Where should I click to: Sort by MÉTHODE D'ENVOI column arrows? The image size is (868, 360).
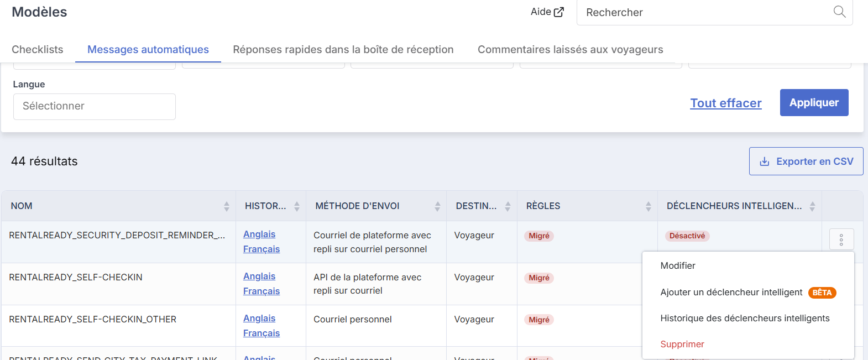point(437,206)
